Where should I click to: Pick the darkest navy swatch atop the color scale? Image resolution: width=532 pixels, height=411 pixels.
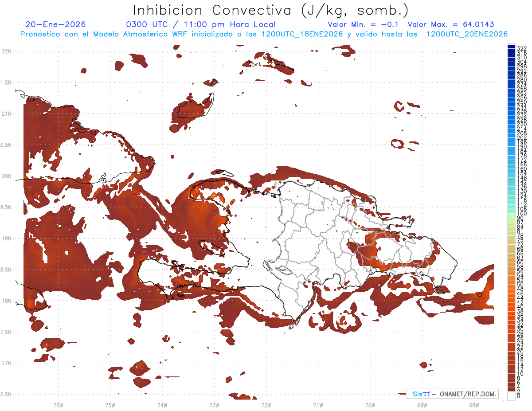511,46
